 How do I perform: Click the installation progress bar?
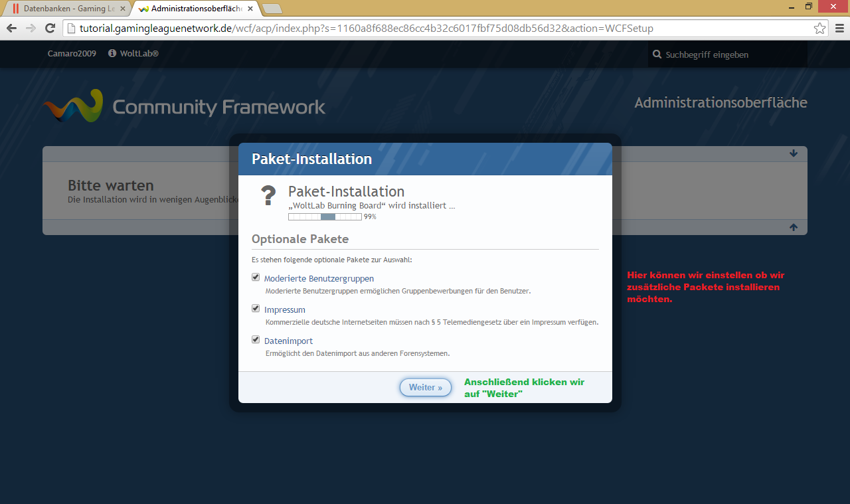coord(325,216)
